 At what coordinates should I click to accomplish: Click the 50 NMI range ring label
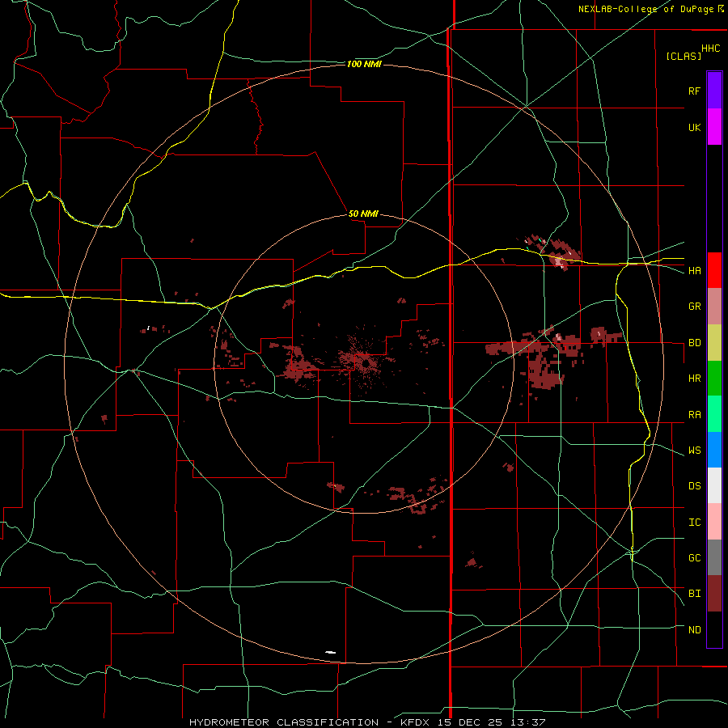click(x=363, y=214)
